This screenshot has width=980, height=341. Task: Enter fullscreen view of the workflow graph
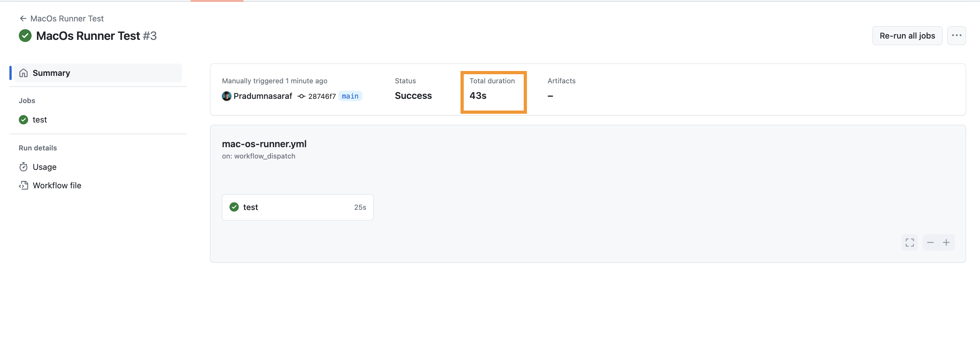click(x=910, y=242)
